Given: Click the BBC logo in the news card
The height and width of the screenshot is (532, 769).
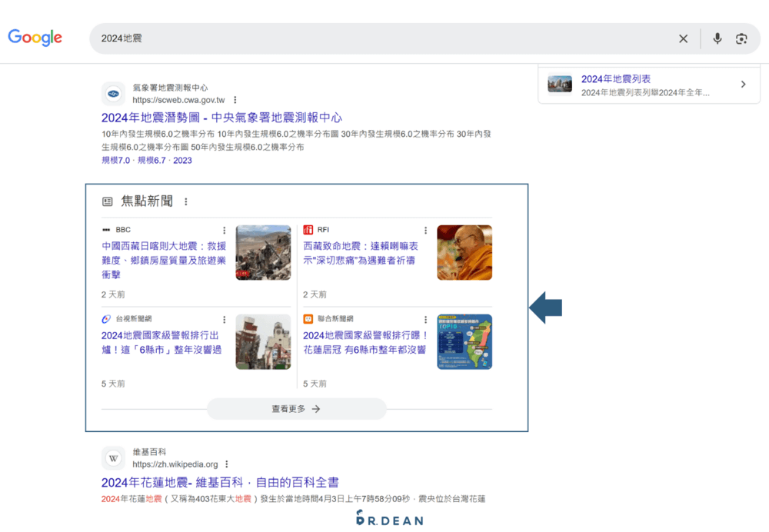Looking at the screenshot, I should click(108, 229).
